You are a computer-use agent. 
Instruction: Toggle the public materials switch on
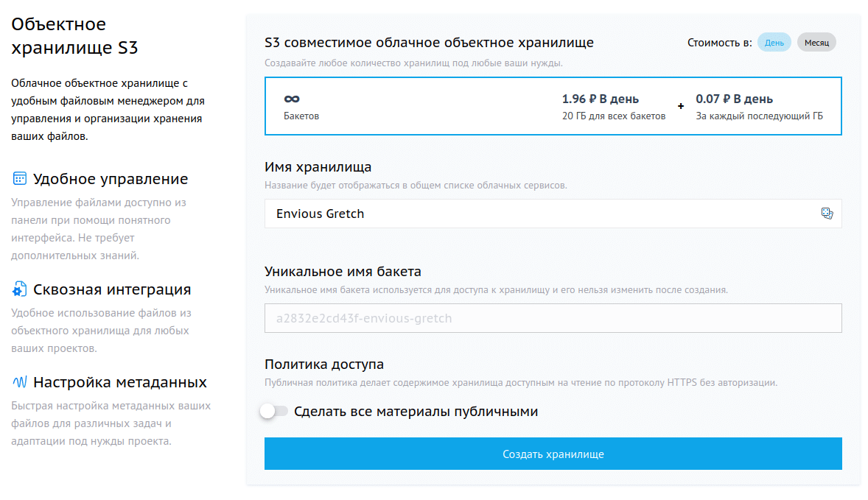(273, 412)
